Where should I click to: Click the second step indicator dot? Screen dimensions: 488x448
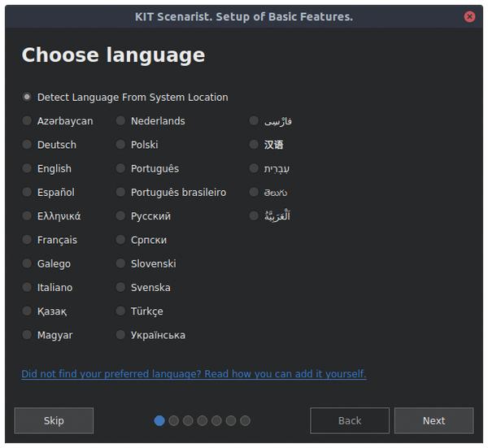tap(174, 420)
